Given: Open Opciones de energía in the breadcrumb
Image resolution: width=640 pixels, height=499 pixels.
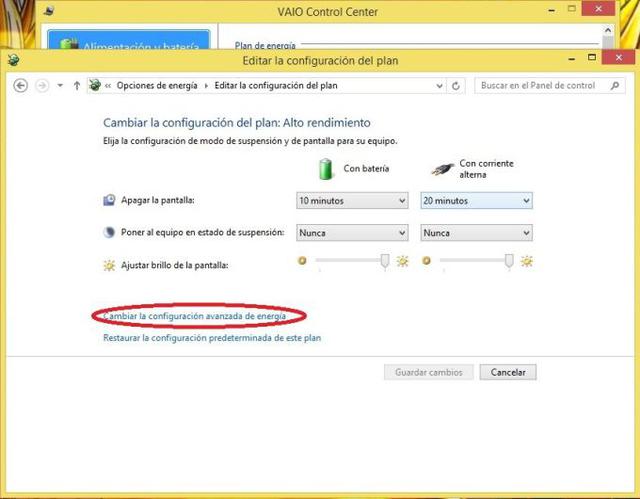Looking at the screenshot, I should click(157, 86).
